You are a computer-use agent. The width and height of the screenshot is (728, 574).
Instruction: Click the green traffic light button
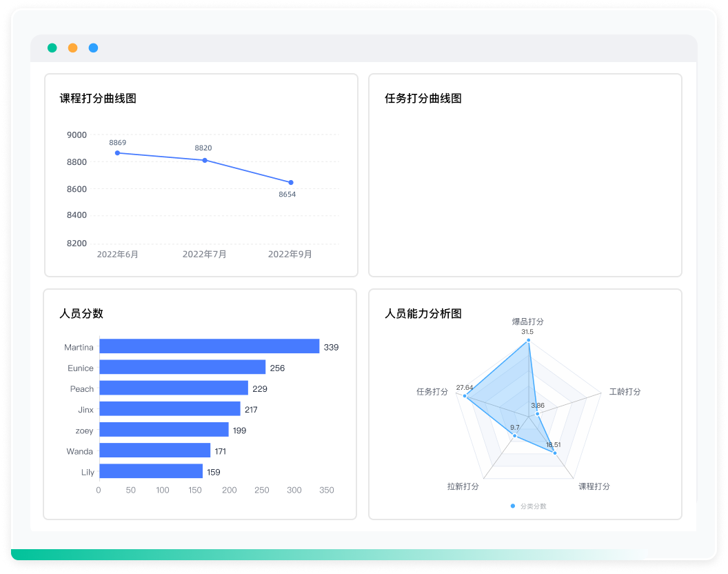click(x=52, y=48)
